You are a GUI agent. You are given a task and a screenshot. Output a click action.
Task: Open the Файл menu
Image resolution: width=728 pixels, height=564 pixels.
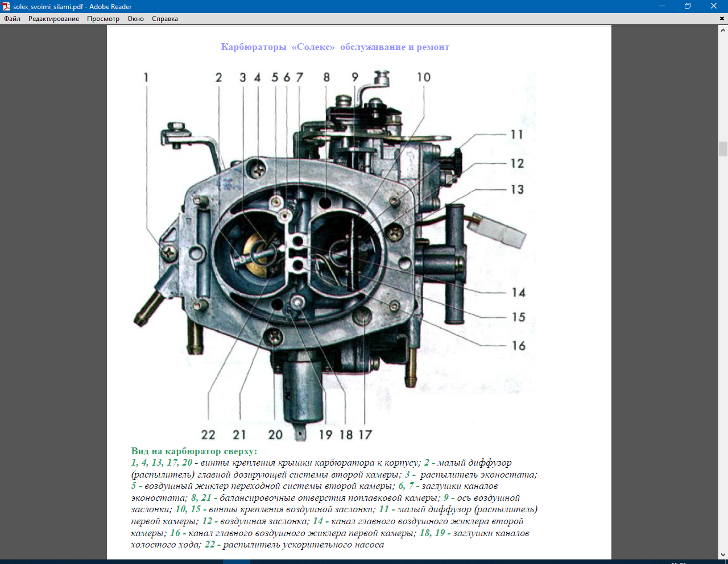tap(12, 19)
